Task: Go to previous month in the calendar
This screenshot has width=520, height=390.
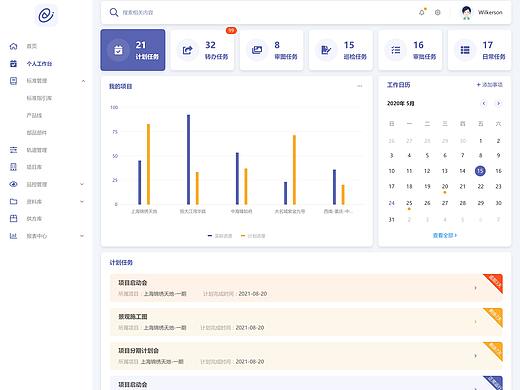Action: pos(484,103)
